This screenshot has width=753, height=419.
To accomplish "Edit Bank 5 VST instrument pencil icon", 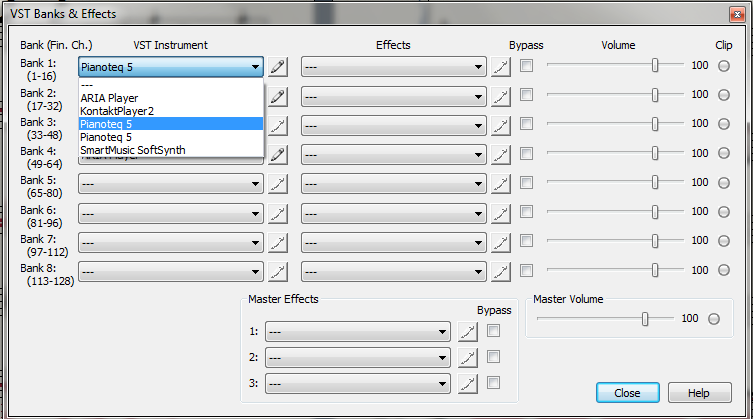I will point(278,184).
